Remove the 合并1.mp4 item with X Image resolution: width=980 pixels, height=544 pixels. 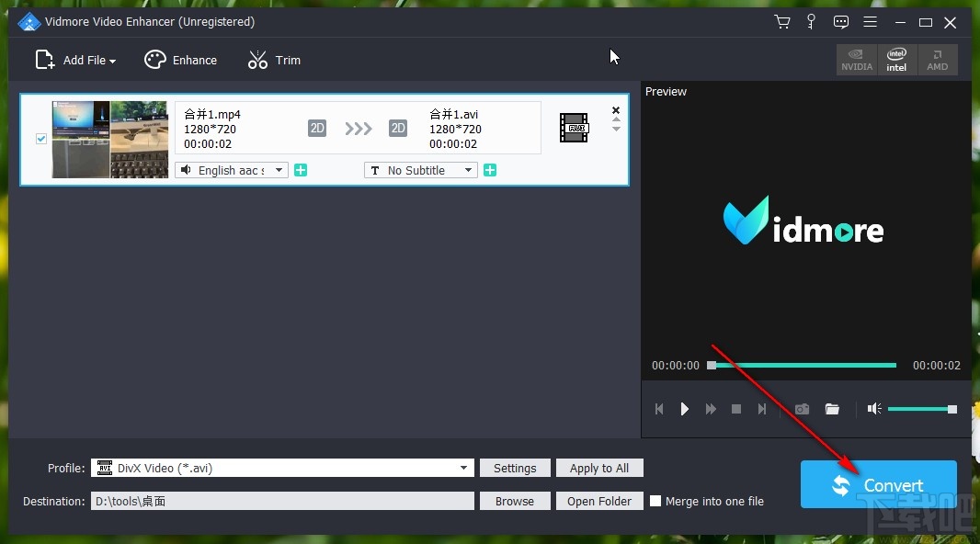tap(616, 110)
